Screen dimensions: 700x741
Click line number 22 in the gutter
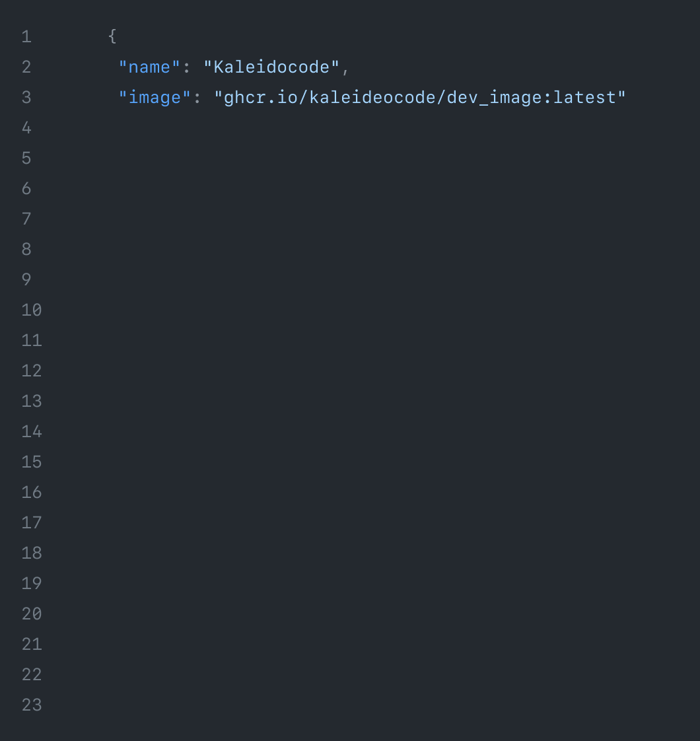32,674
